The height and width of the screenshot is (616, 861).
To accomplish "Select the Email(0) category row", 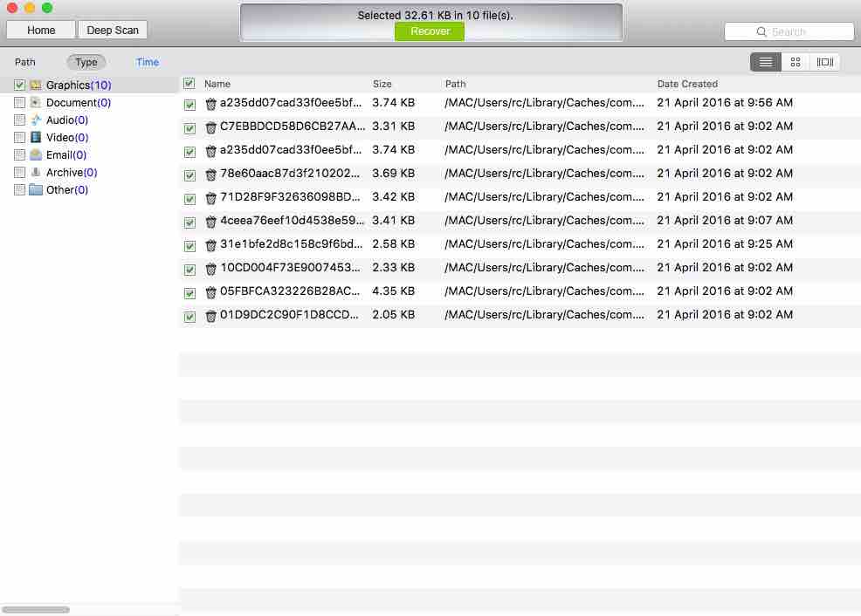I will tap(89, 154).
